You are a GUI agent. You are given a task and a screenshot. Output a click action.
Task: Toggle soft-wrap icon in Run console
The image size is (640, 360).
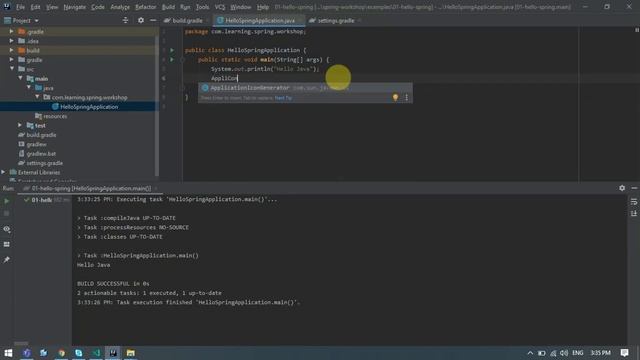click(x=634, y=202)
